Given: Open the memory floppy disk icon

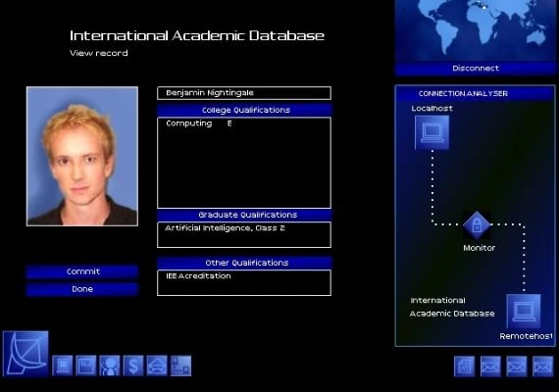Looking at the screenshot, I should (86, 366).
